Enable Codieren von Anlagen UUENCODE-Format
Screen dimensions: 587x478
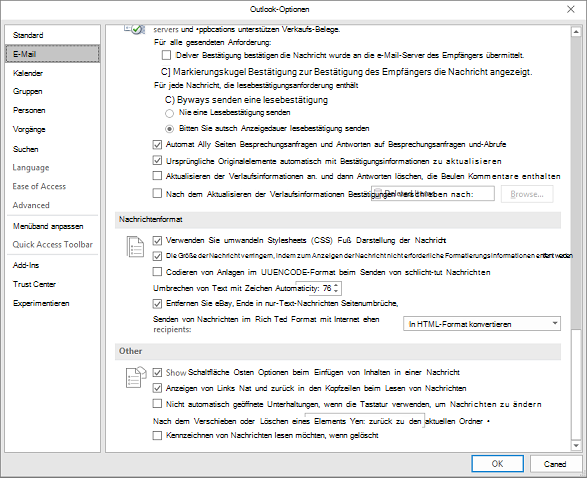tap(157, 271)
